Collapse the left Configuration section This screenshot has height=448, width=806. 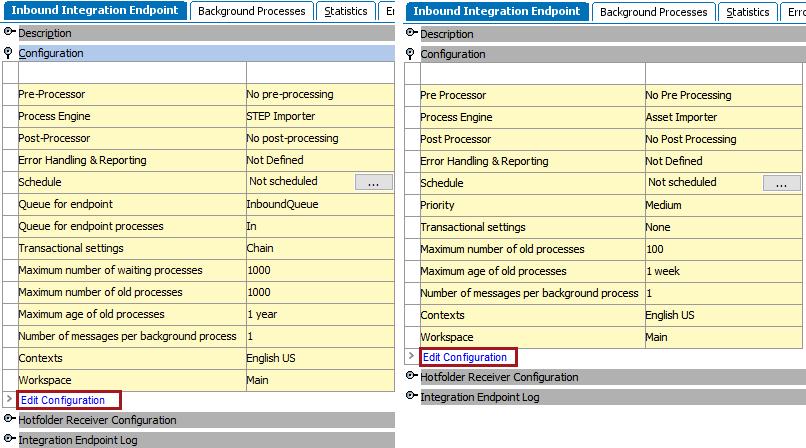pyautogui.click(x=8, y=53)
